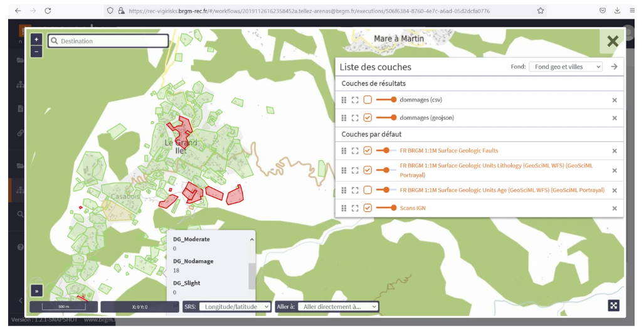644x333 pixels.
Task: Zoom out of the map with minus button
Action: pyautogui.click(x=36, y=51)
